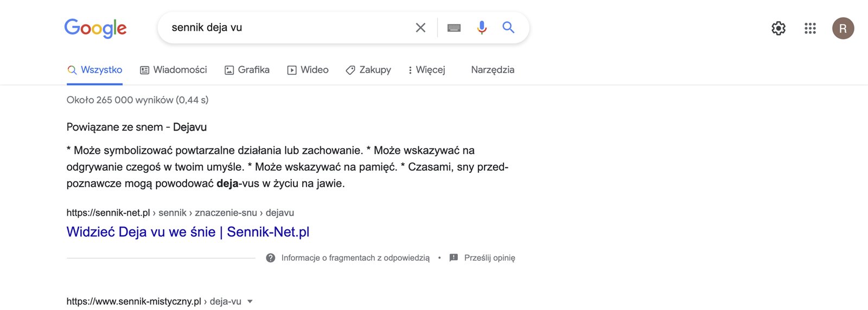Clear the search query with X icon
Image resolution: width=868 pixels, height=310 pixels.
click(420, 28)
